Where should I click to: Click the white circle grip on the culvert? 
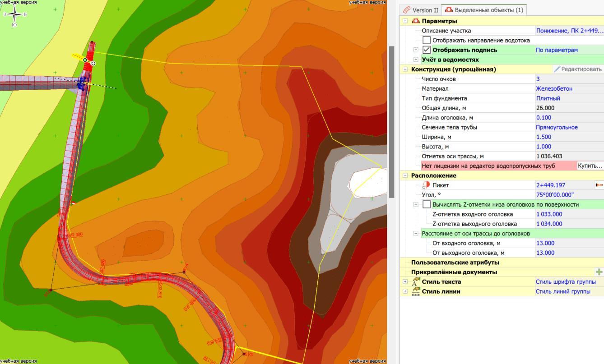tap(93, 64)
